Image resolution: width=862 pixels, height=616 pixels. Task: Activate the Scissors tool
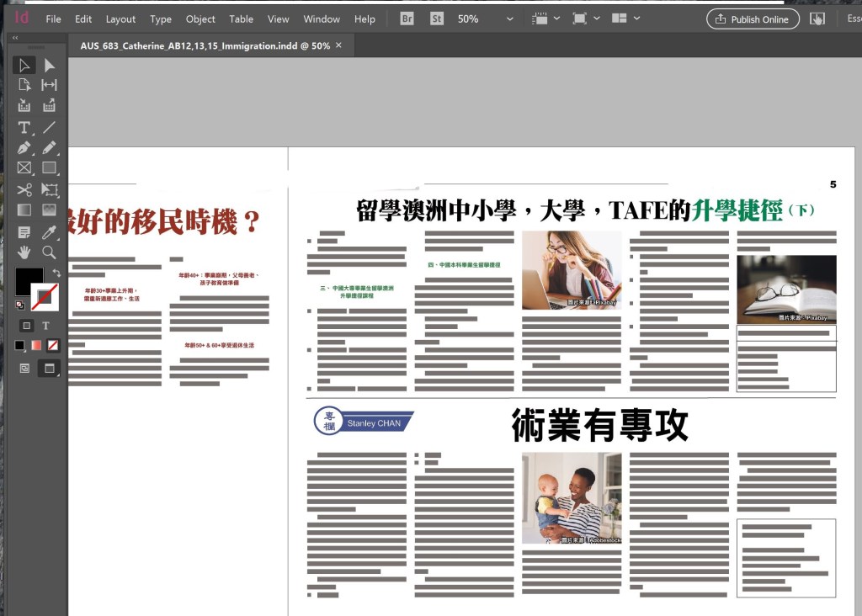point(24,189)
